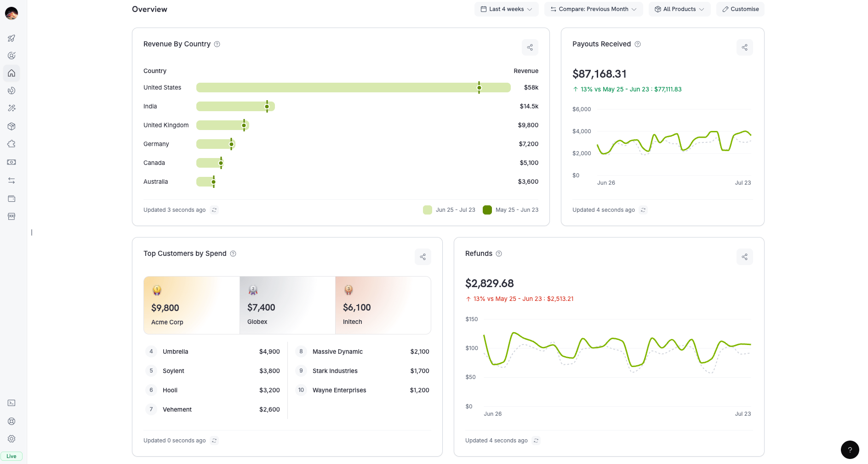The image size is (868, 464).
Task: Toggle the May 25 - Jun 23 legend swatch
Action: [487, 210]
